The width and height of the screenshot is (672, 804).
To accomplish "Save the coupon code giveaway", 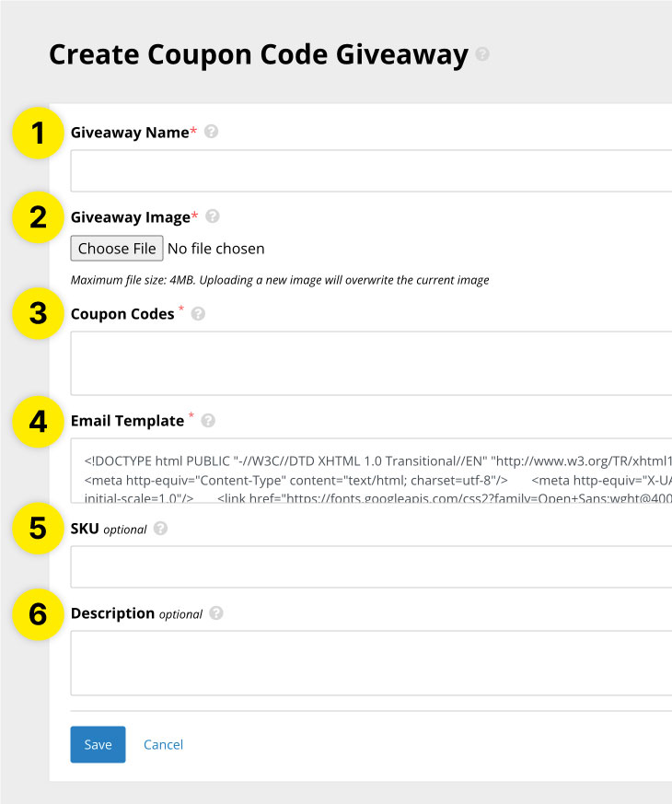I will coord(97,744).
